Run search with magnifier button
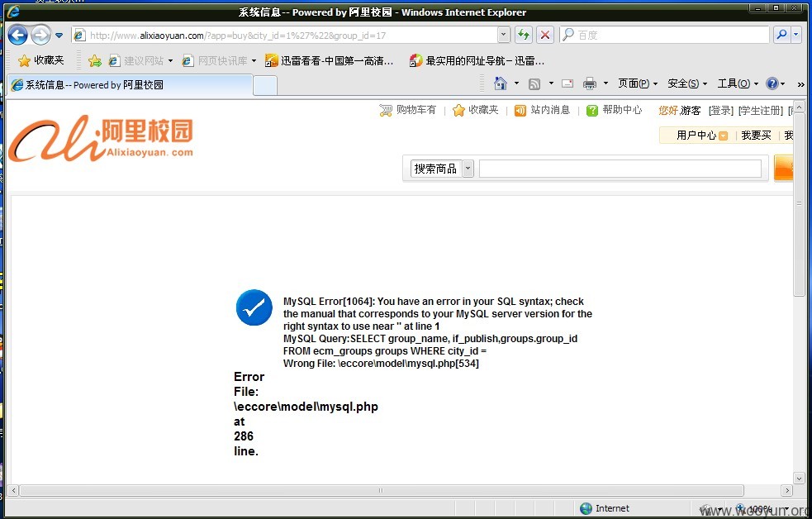 [x=781, y=35]
